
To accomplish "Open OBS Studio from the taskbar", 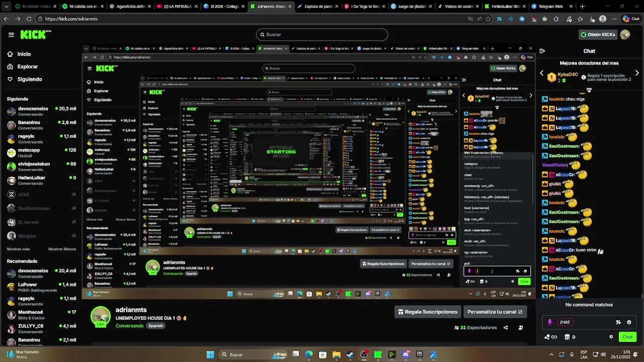I will pos(364,354).
